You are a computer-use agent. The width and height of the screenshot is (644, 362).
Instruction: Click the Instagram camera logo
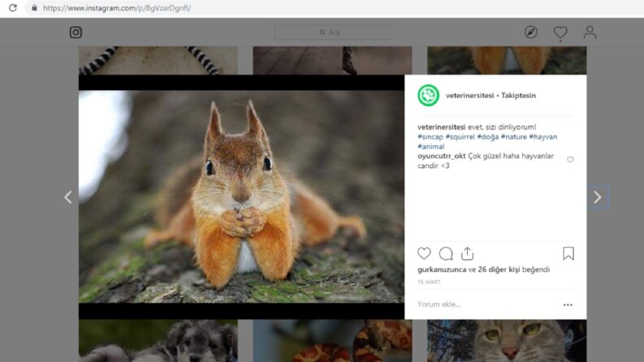tap(76, 32)
